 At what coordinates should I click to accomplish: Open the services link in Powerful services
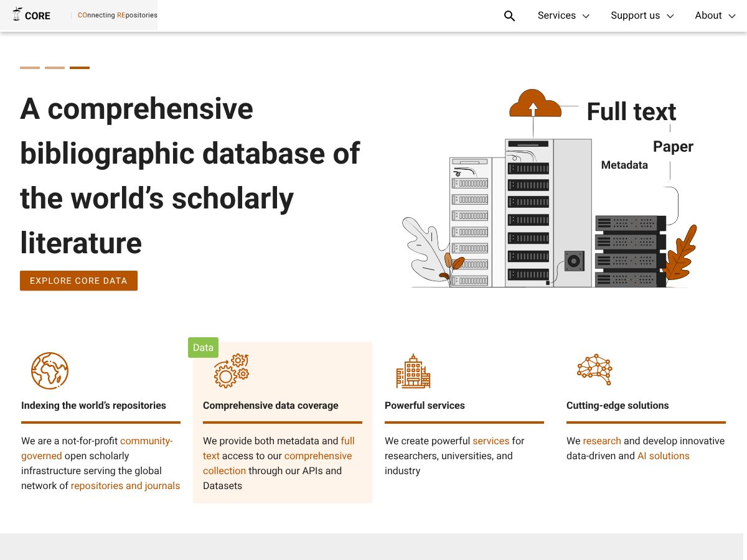pos(491,441)
